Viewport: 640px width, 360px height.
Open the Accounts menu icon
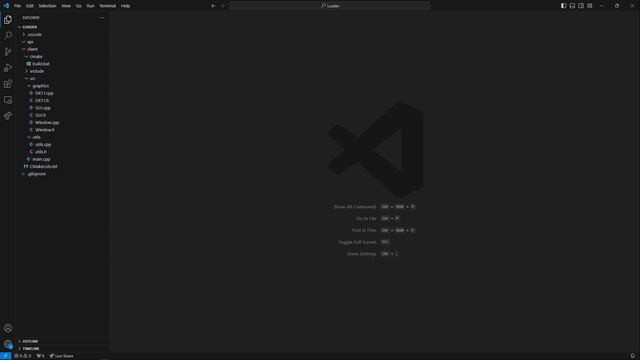coord(8,328)
